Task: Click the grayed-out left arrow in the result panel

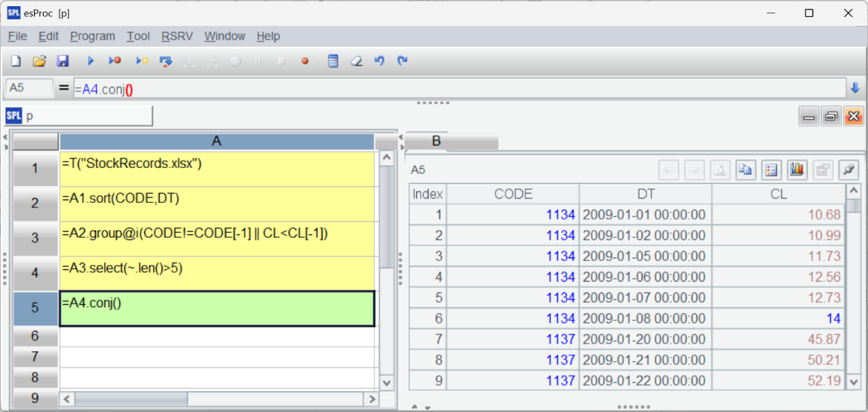Action: 668,170
